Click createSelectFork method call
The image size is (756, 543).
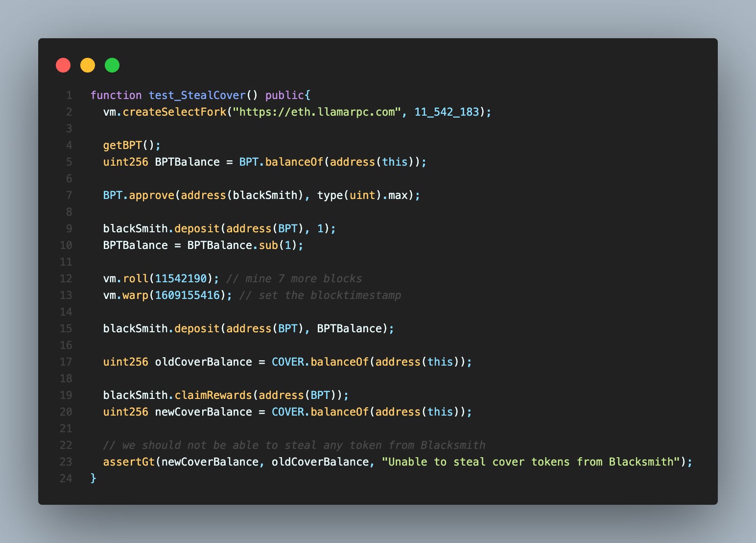(175, 112)
